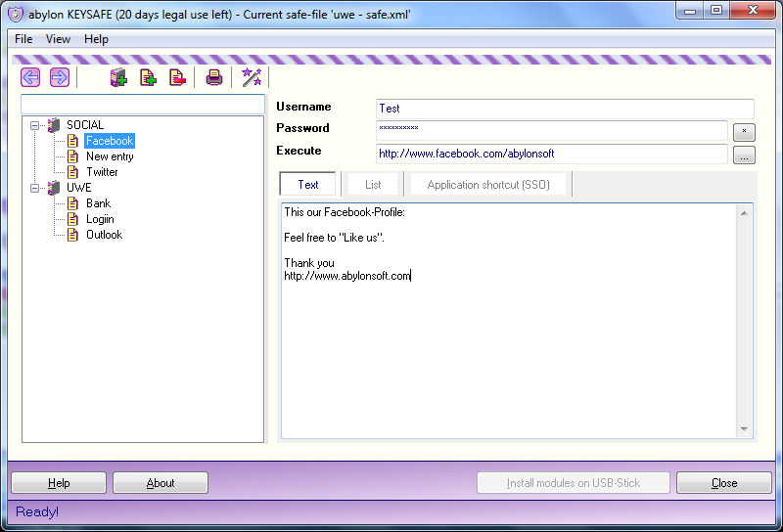Open the File menu
This screenshot has width=783, height=532.
pos(23,39)
